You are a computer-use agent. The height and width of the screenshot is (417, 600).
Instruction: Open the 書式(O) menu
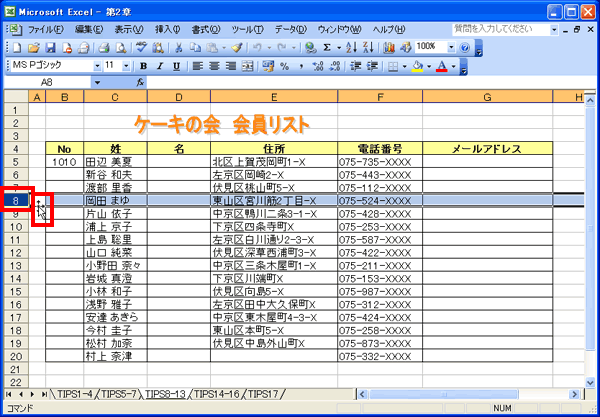(x=206, y=29)
